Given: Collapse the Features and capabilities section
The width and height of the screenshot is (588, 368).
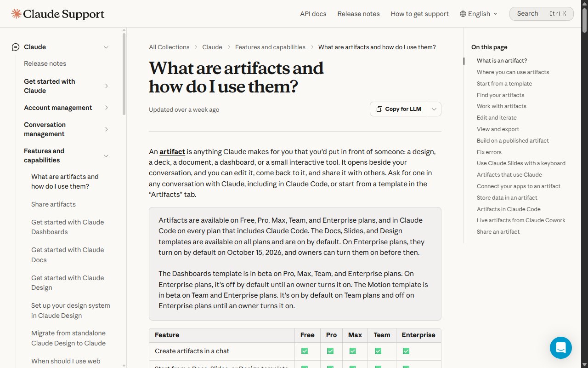Looking at the screenshot, I should 106,155.
